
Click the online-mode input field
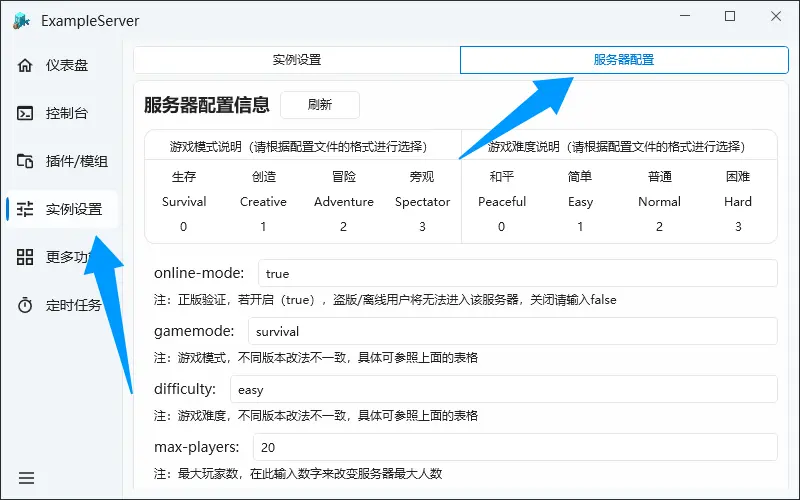tap(518, 273)
